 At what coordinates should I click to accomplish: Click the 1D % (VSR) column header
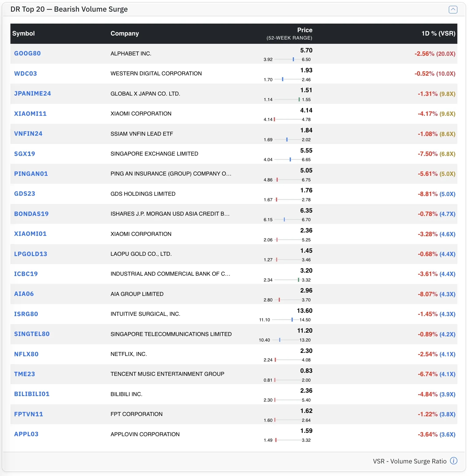tap(438, 33)
